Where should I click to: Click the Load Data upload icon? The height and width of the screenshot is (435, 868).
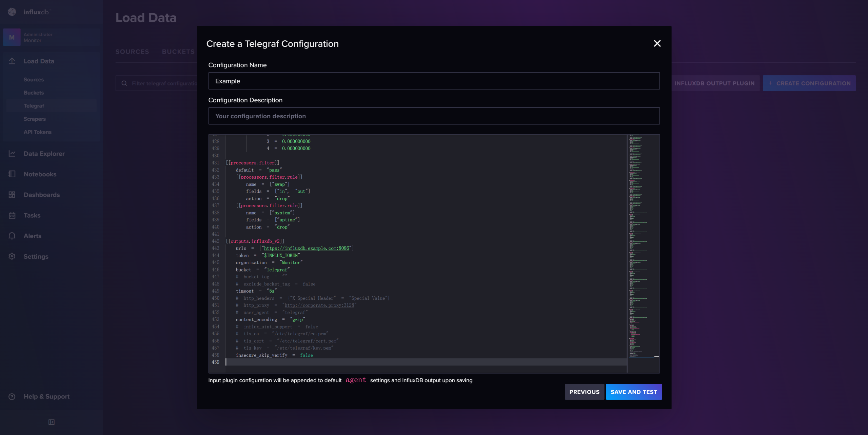click(12, 61)
